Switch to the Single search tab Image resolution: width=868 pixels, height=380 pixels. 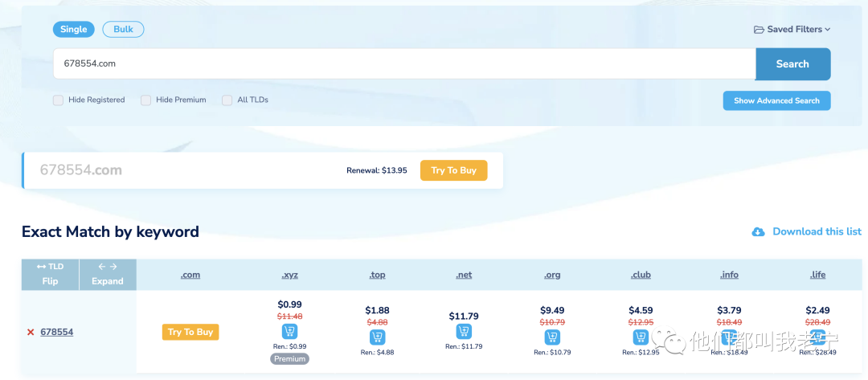73,29
